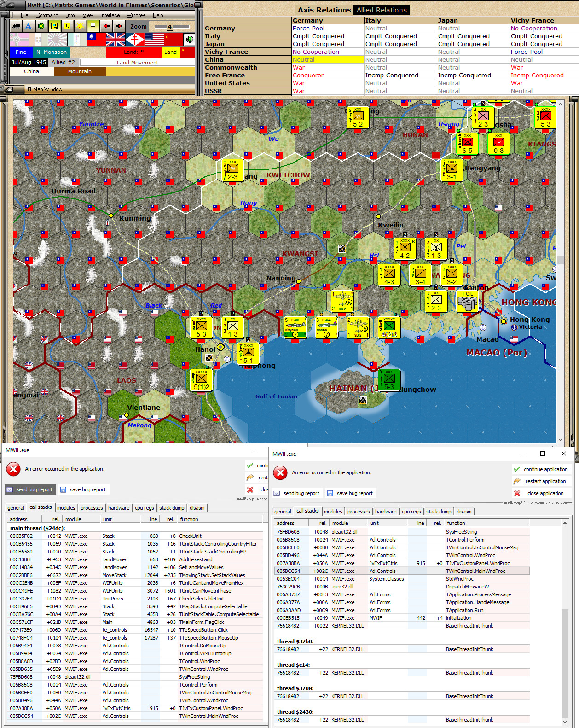579x728 pixels.
Task: Click the map window vertical scrollbar down arrow
Action: pos(560,440)
